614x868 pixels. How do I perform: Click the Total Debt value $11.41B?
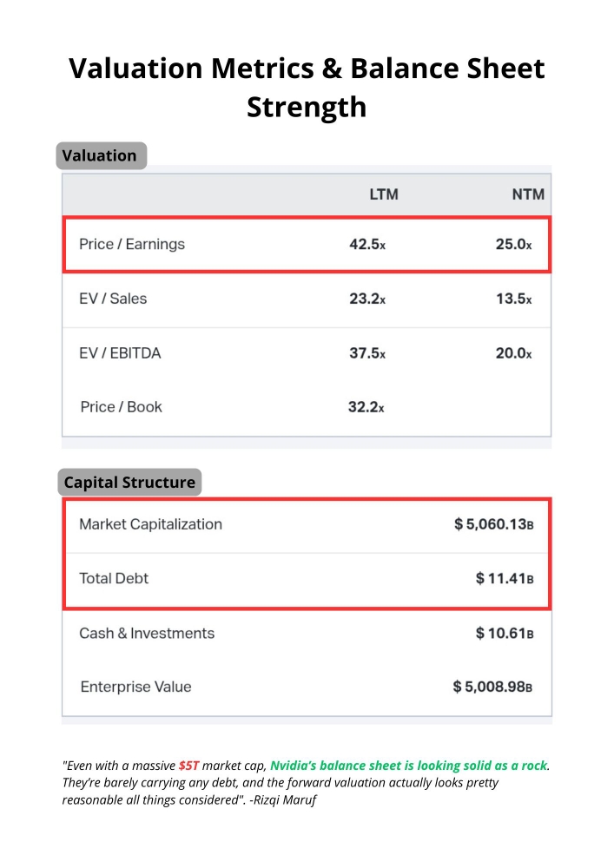pos(504,579)
